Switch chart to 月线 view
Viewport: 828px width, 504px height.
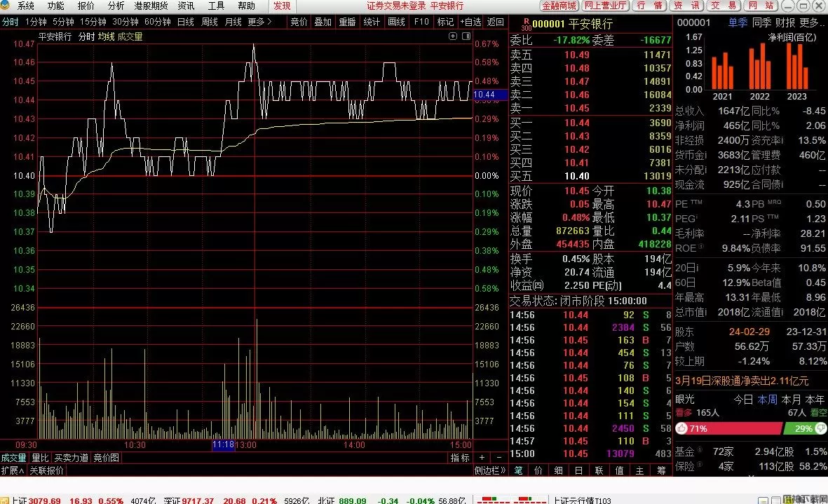(233, 22)
